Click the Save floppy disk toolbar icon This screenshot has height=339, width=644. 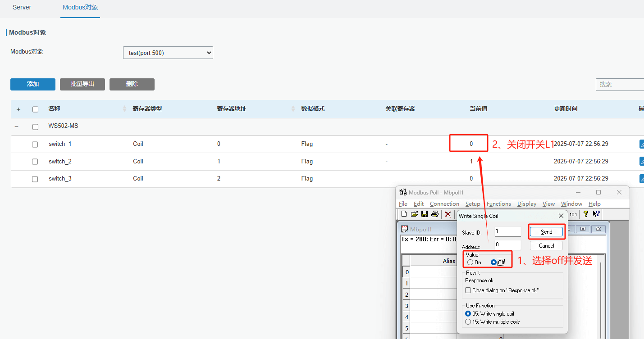(424, 214)
